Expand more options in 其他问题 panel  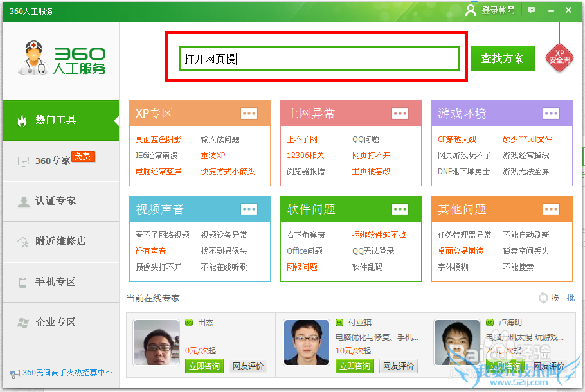(x=551, y=209)
